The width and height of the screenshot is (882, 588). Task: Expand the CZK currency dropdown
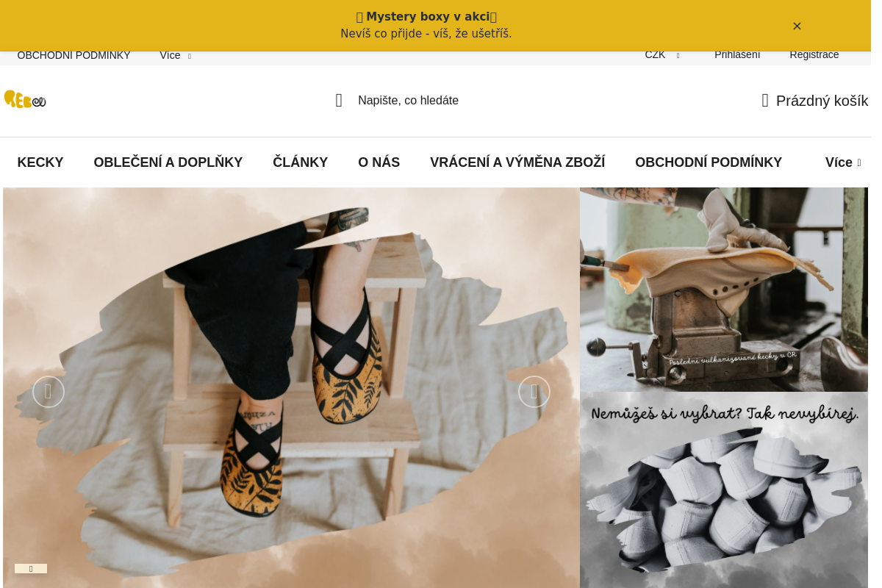point(662,54)
